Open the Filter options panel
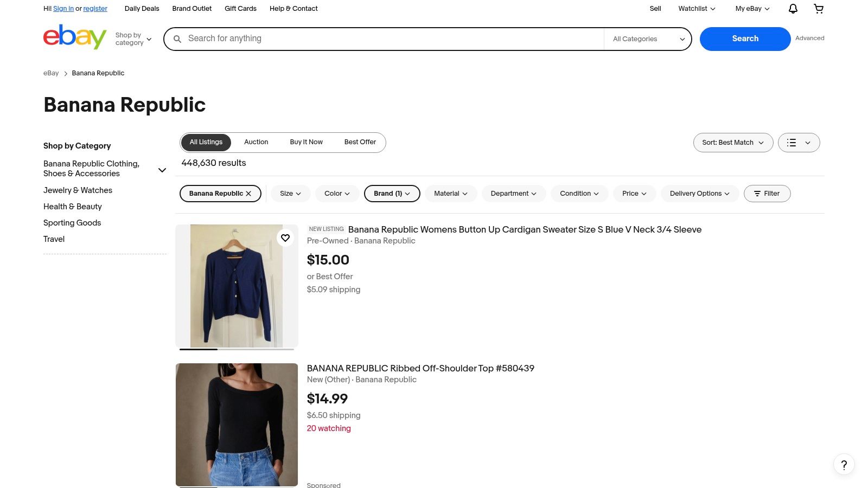 point(767,194)
